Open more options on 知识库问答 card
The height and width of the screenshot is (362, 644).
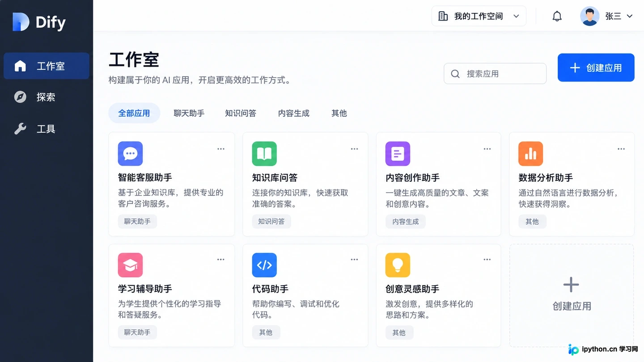click(x=355, y=149)
